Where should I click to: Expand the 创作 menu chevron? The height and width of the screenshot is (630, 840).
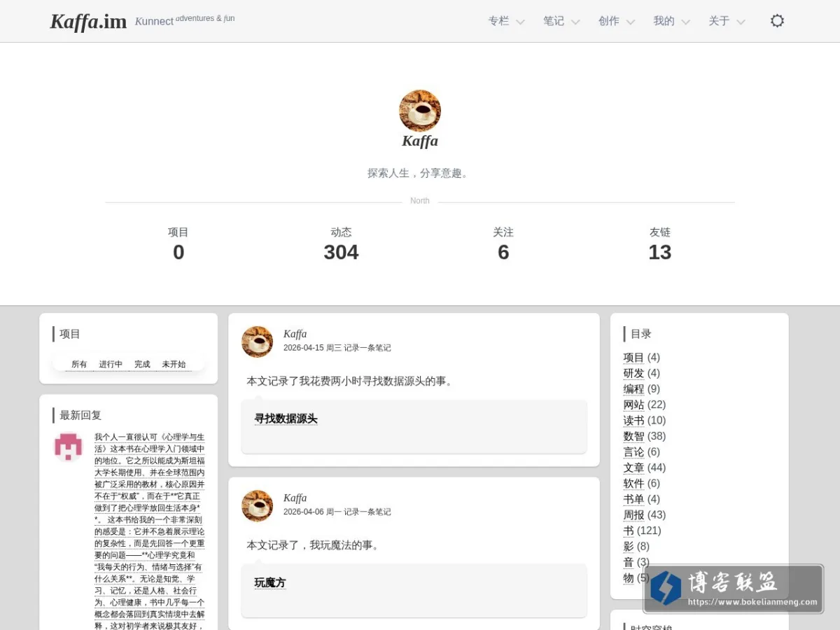[630, 22]
